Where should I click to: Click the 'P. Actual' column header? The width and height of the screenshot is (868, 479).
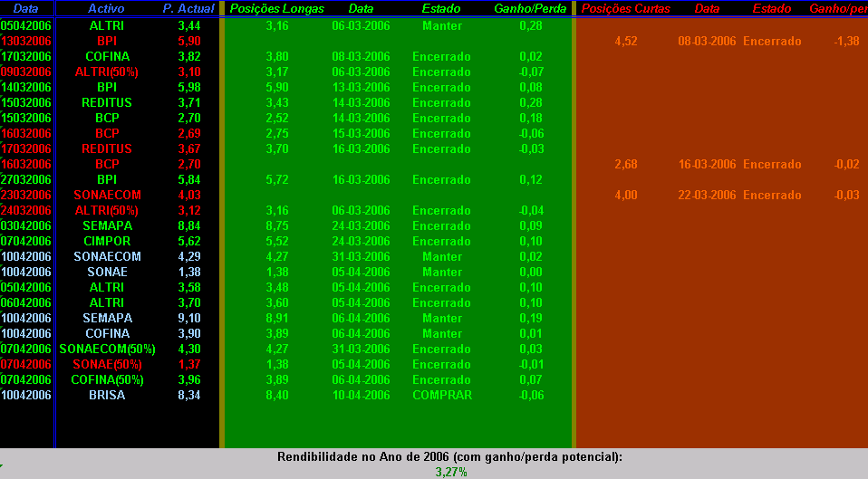tap(188, 8)
